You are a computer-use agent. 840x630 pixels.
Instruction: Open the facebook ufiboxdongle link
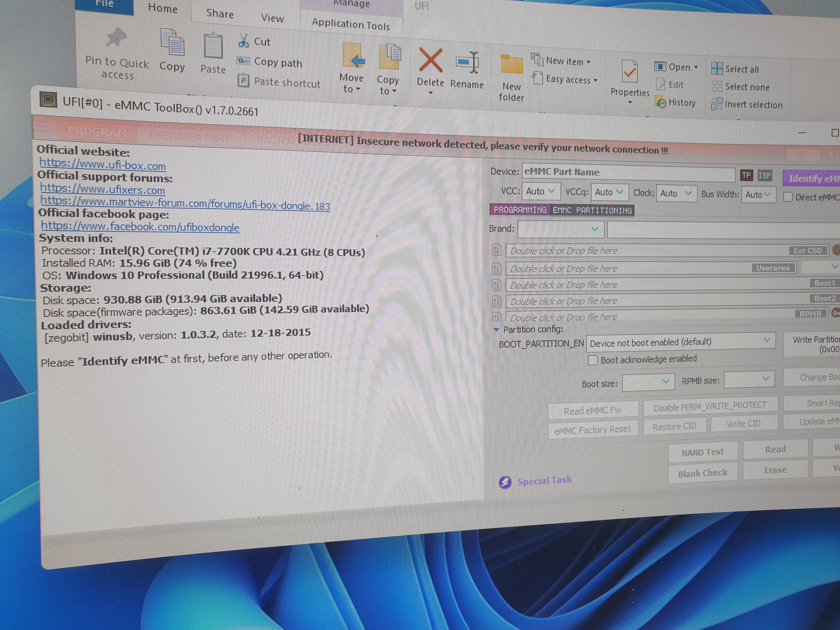140,227
